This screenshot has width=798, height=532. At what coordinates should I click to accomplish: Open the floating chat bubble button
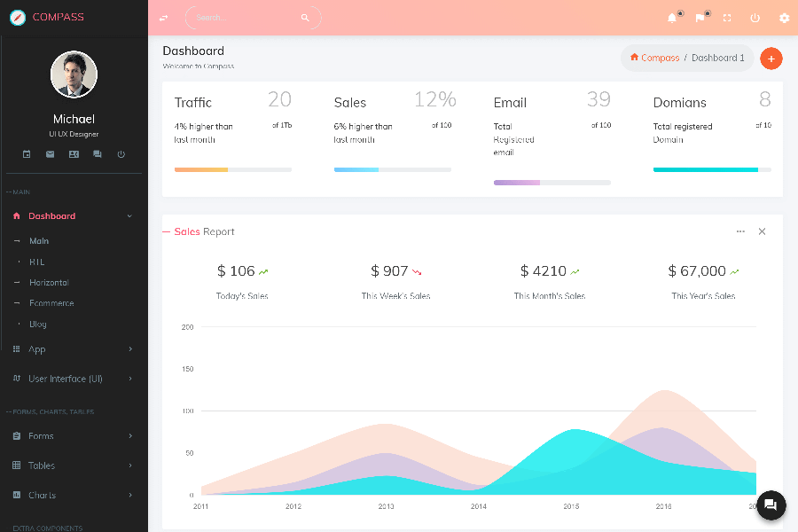click(770, 505)
